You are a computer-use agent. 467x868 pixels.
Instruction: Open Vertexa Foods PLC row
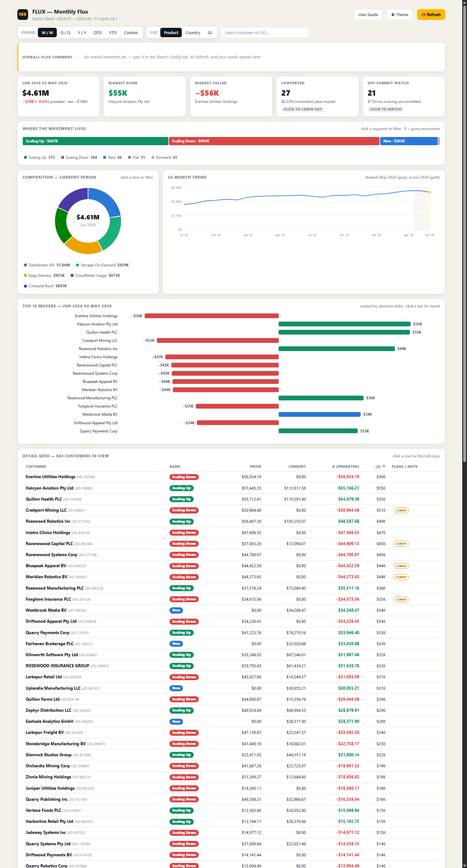pos(231,810)
